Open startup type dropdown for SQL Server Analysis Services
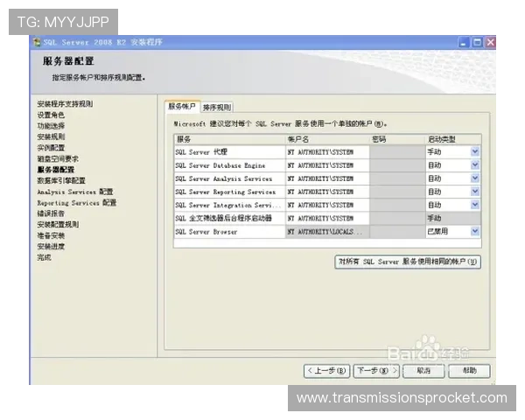 coord(475,178)
